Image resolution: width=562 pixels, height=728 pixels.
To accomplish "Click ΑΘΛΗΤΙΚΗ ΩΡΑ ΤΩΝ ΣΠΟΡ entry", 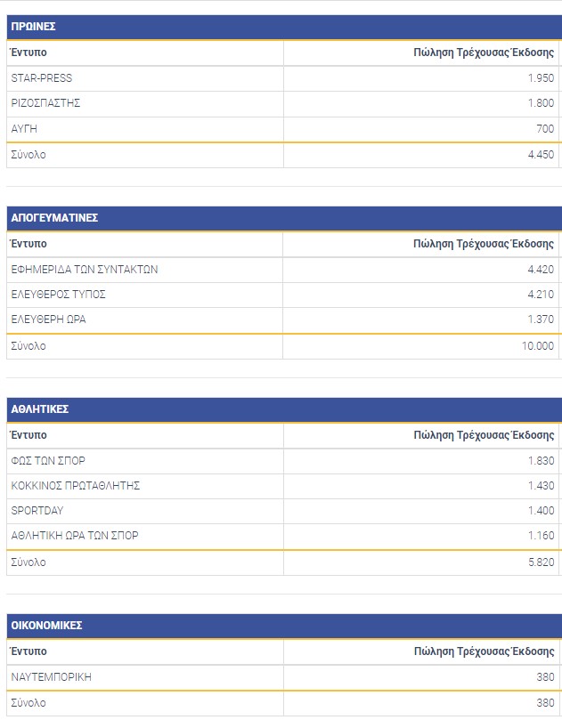I will point(75,536).
